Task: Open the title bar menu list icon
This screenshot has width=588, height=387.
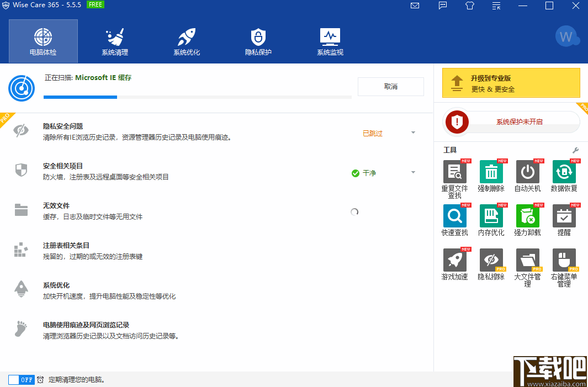Action: click(x=496, y=6)
